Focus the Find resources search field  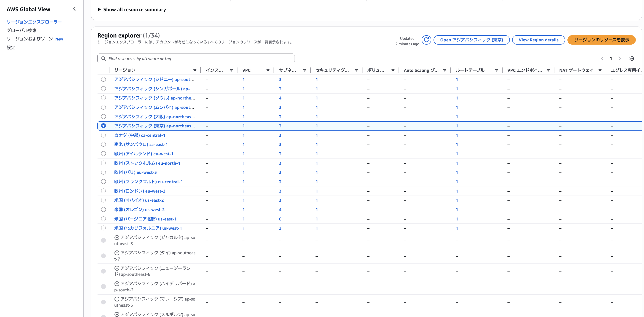196,59
